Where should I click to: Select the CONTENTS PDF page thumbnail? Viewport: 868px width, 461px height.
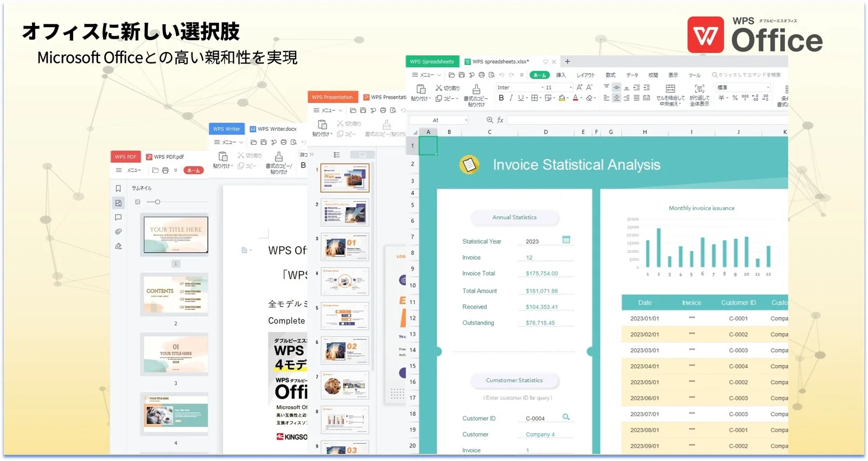coord(175,294)
